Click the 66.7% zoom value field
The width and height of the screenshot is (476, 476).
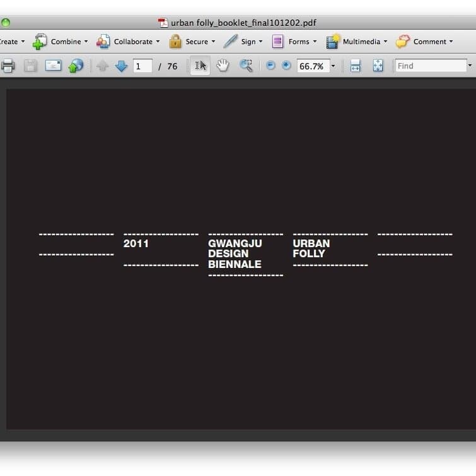[x=313, y=66]
